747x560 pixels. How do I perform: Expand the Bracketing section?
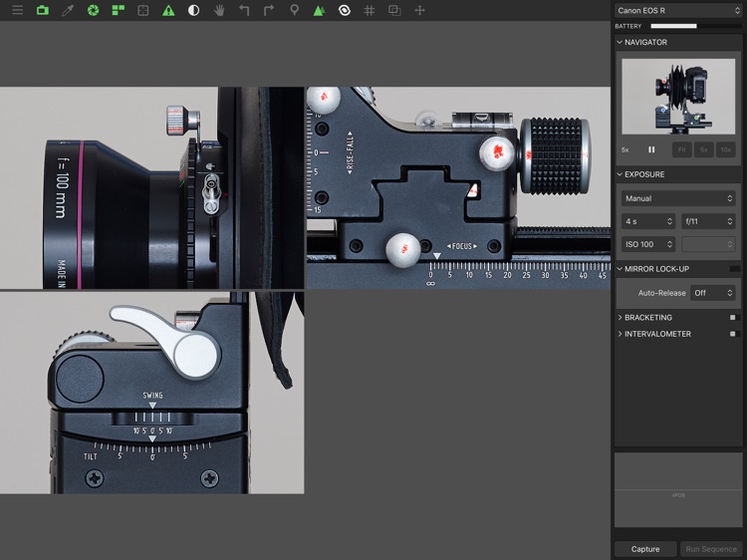[x=620, y=318]
